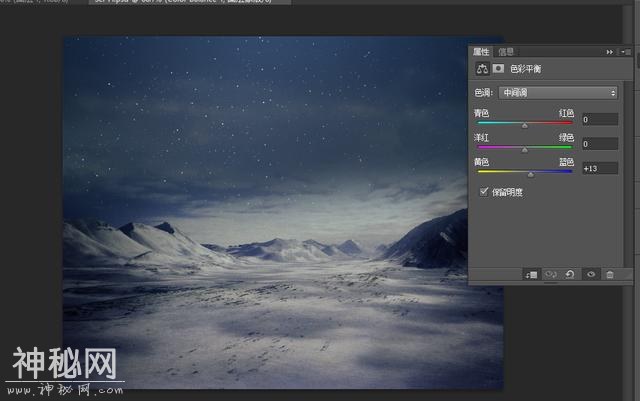This screenshot has width=640, height=401.
Task: Switch to the 信息 (Info) tab
Action: tap(506, 52)
